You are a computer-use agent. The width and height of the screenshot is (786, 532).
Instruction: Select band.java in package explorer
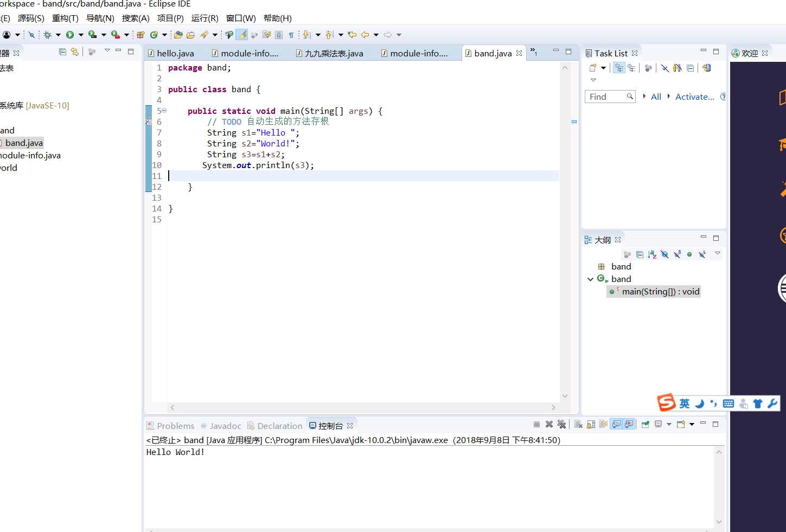click(x=24, y=143)
